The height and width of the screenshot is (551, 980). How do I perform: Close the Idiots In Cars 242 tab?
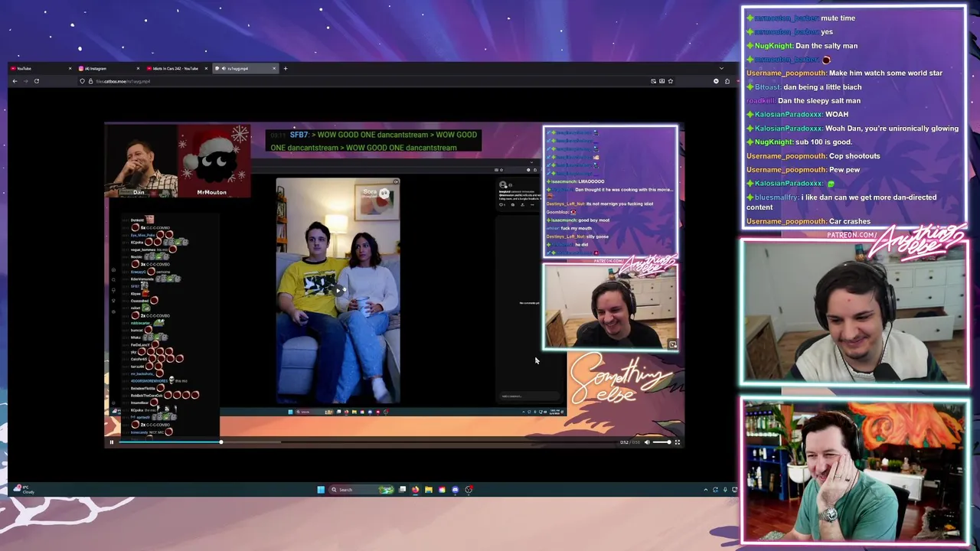click(x=206, y=68)
